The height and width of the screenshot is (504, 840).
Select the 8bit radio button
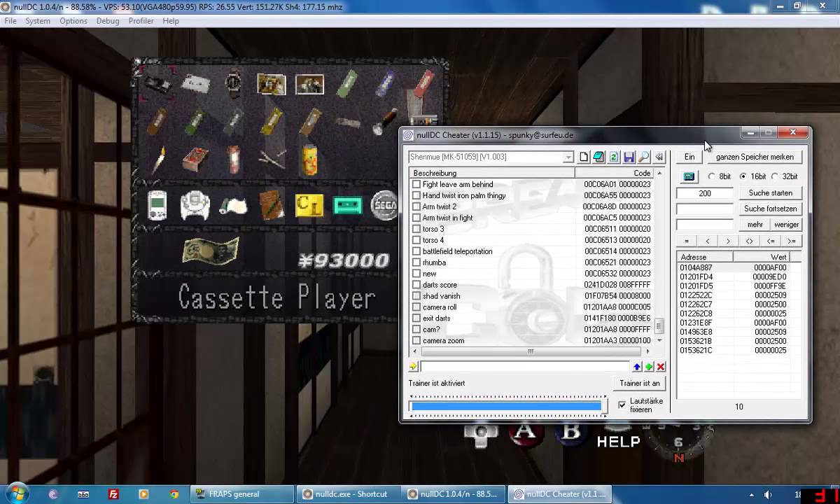712,176
